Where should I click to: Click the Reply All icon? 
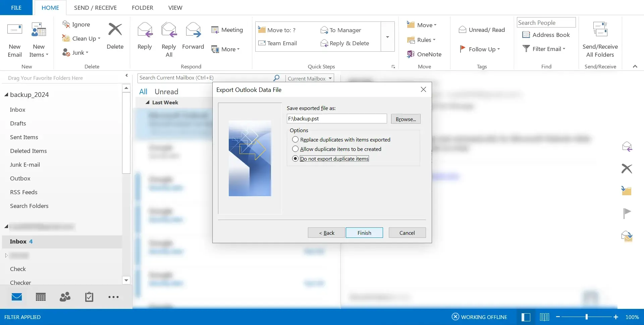click(x=169, y=30)
